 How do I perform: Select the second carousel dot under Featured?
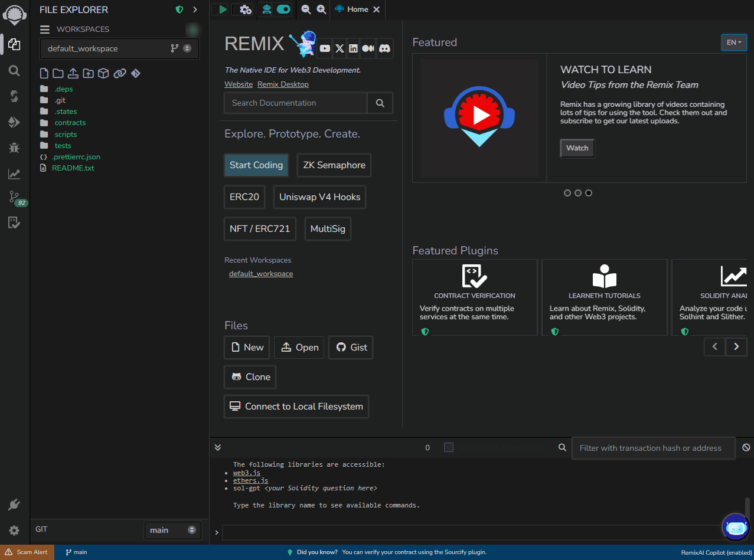(x=578, y=193)
